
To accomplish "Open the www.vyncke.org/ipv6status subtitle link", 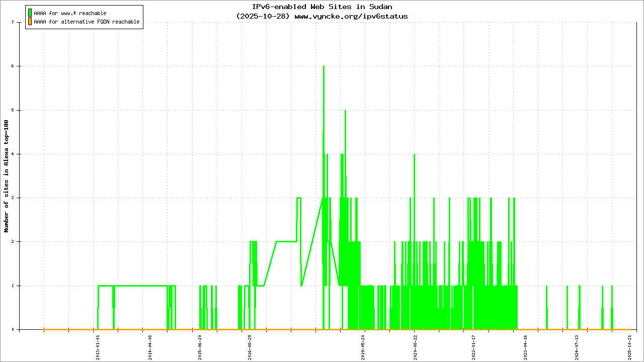I will pyautogui.click(x=351, y=16).
